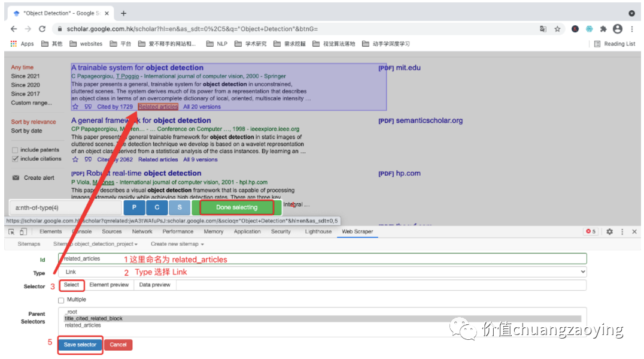Image resolution: width=644 pixels, height=359 pixels.
Task: Click the C button in selector toolbar
Action: (x=157, y=207)
